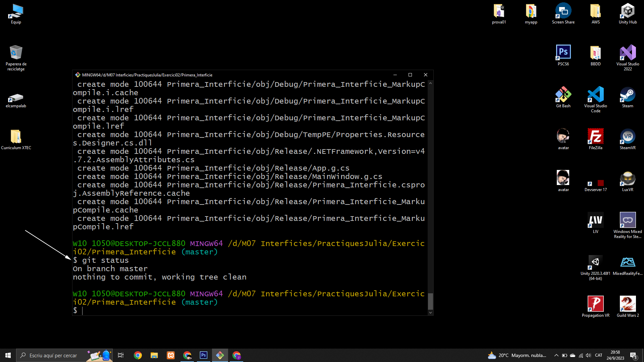Image resolution: width=644 pixels, height=362 pixels.
Task: Open the FileZilla desktop shortcut
Action: [x=595, y=137]
